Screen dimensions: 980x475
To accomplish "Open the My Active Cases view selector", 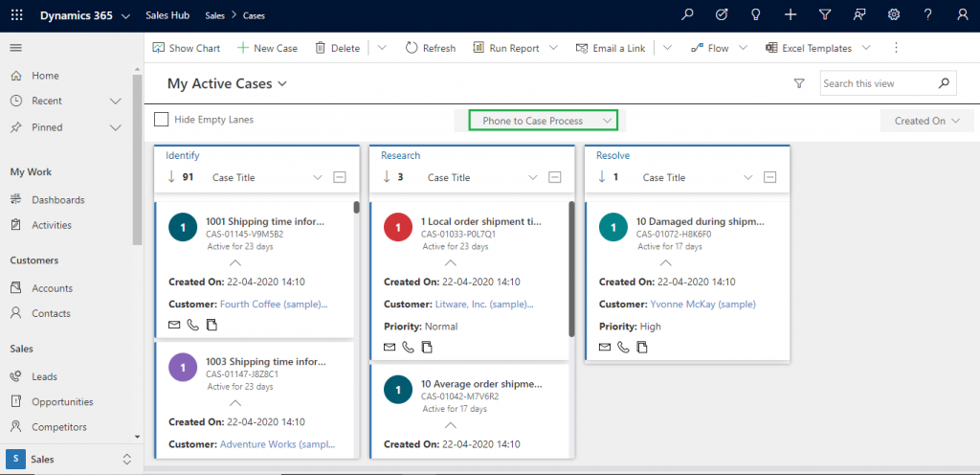I will coord(227,83).
